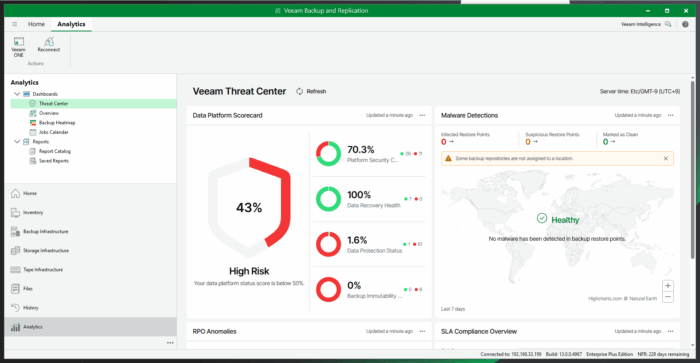View Infected Restore Points details arrow
Viewport: 700px width, 363px height.
click(451, 142)
